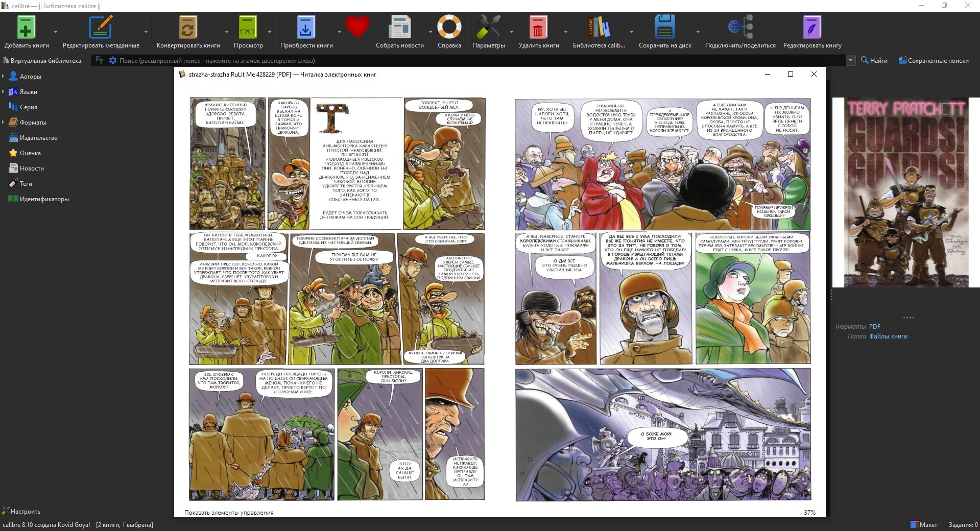Expand the Formats category in sidebar
Screen dimensions: 980x531
point(4,123)
